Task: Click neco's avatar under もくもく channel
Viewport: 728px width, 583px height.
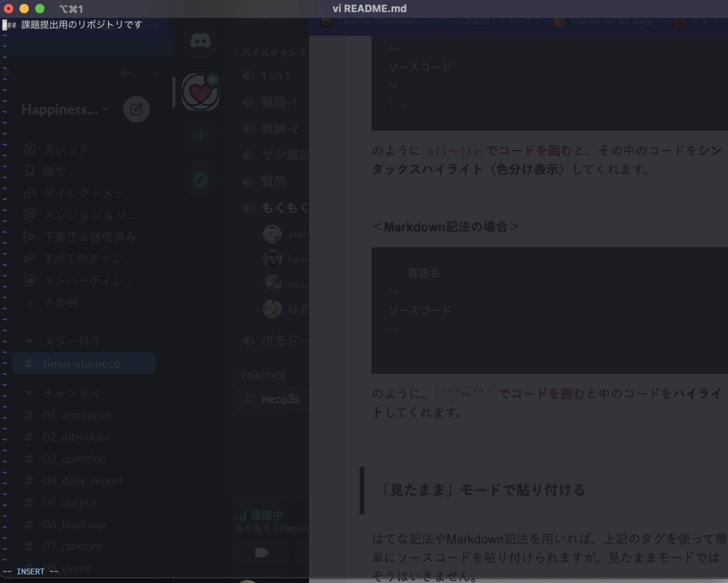Action: [x=272, y=284]
